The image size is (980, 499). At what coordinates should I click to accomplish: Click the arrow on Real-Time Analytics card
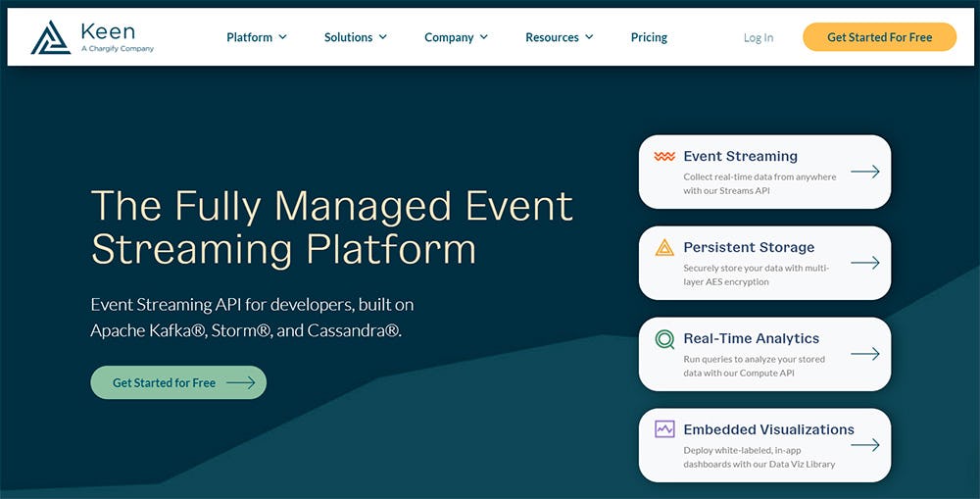click(x=865, y=354)
